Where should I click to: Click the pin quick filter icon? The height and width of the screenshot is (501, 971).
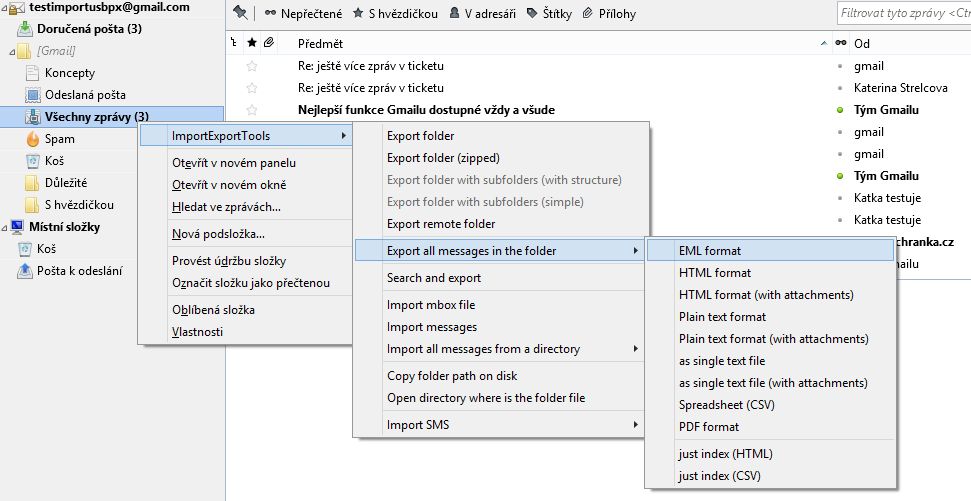[239, 13]
